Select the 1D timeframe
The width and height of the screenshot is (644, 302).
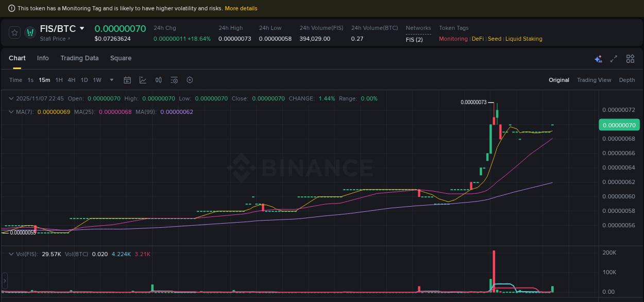(84, 80)
